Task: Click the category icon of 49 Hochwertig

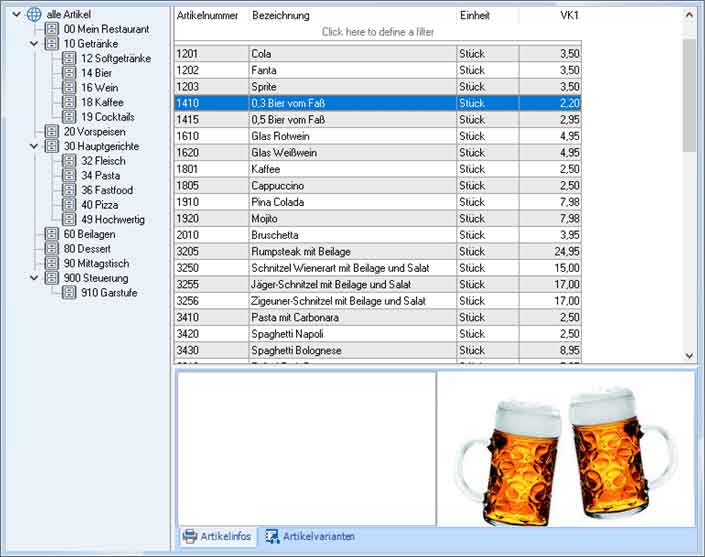Action: (69, 219)
